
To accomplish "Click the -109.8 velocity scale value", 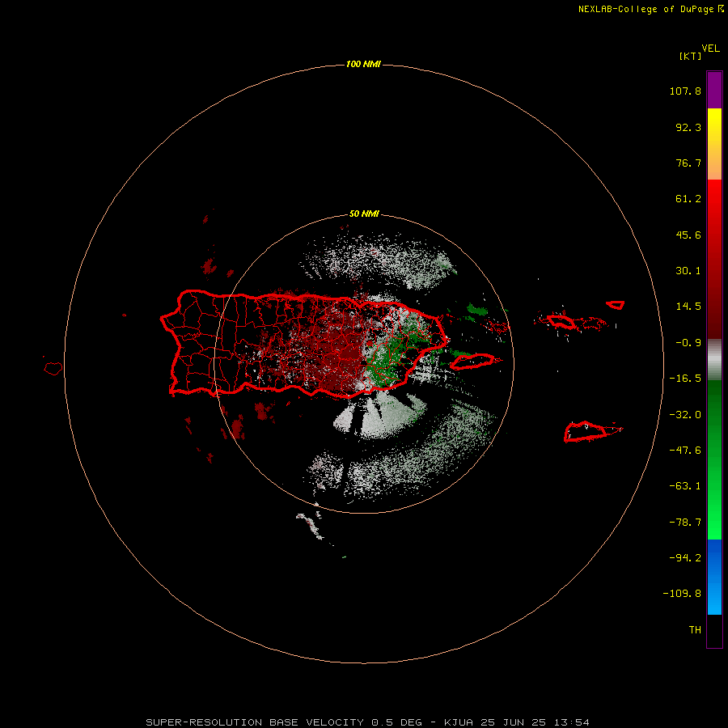I will pyautogui.click(x=682, y=594).
